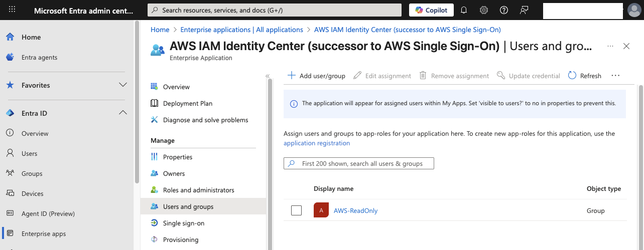
Task: Check the AWS-ReadOnly row checkbox
Action: (x=296, y=210)
